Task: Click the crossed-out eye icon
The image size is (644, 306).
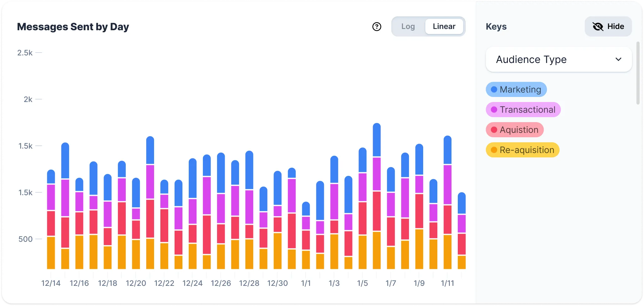Action: tap(598, 27)
